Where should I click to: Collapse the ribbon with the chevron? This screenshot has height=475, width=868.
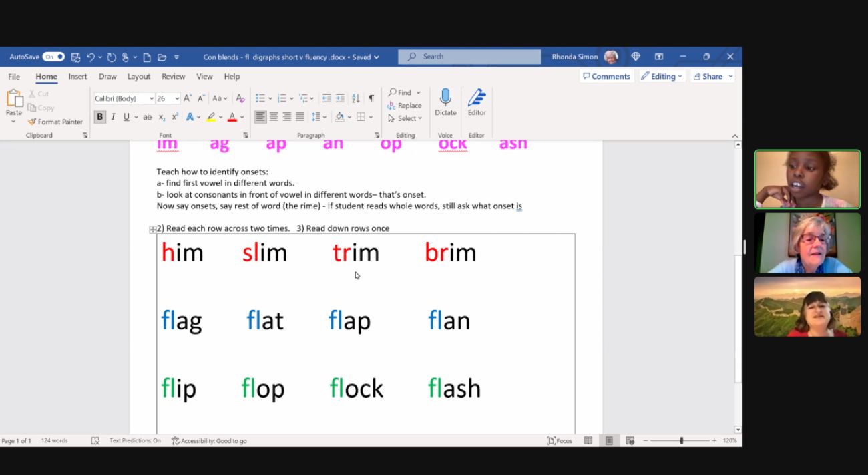735,135
